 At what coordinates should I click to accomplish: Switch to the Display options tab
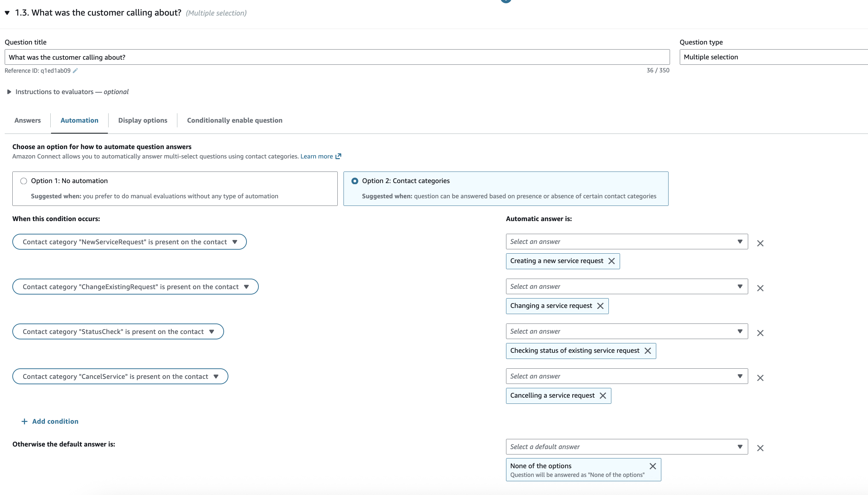coord(143,120)
